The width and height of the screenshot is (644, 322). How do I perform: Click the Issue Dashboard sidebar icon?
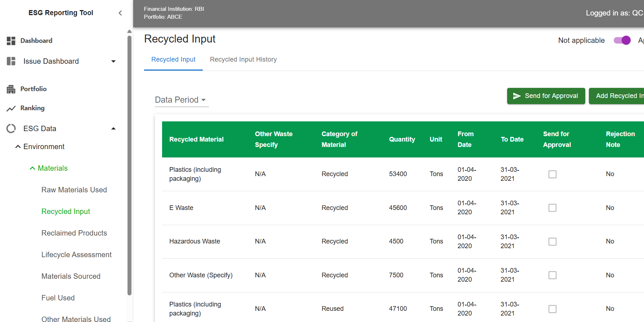(x=11, y=61)
